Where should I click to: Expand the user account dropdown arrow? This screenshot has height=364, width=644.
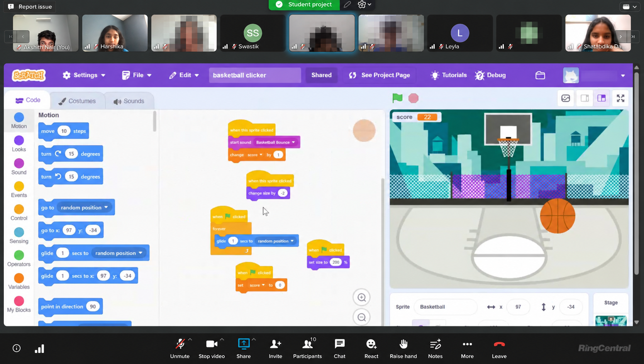click(623, 76)
